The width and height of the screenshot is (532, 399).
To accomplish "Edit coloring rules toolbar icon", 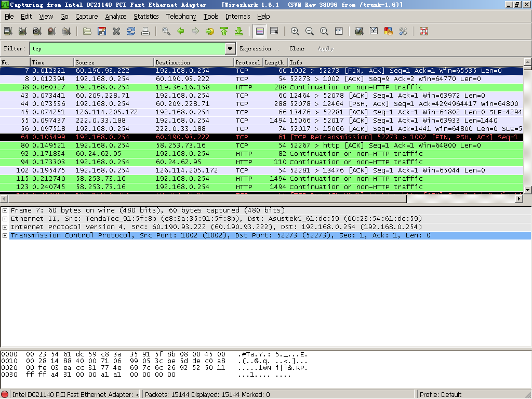I will pyautogui.click(x=389, y=32).
